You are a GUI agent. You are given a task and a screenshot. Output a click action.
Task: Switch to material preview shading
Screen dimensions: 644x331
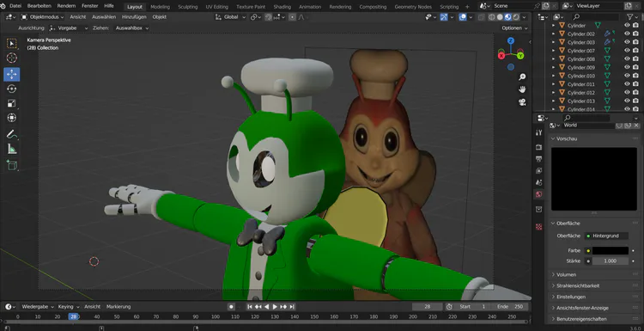pos(508,17)
